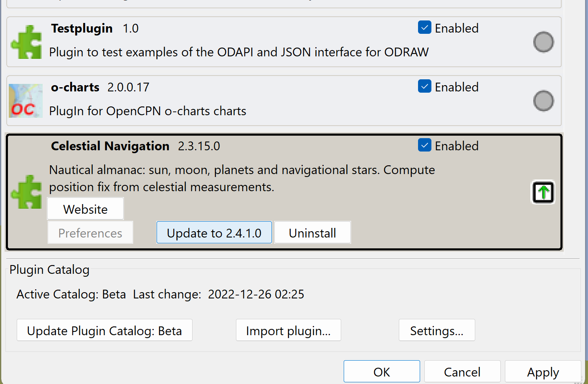Update to Celestial Navigation version 2.4.1.0
Image resolution: width=588 pixels, height=384 pixels.
coord(214,232)
